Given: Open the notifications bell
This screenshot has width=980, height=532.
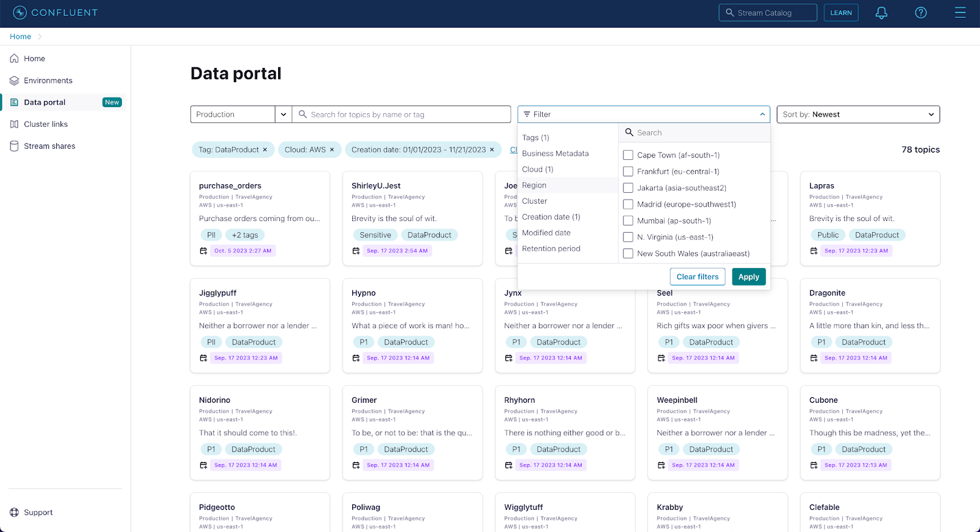Looking at the screenshot, I should tap(881, 13).
